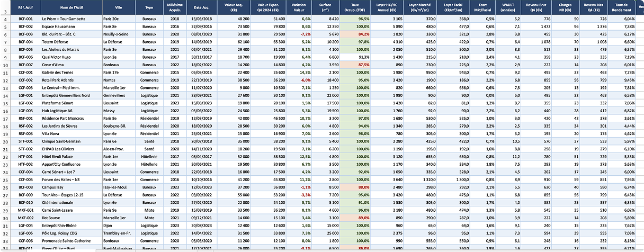
Task: Click the 'Loyer HC/HC Annuel (€k)' header
Action: pos(388,7)
